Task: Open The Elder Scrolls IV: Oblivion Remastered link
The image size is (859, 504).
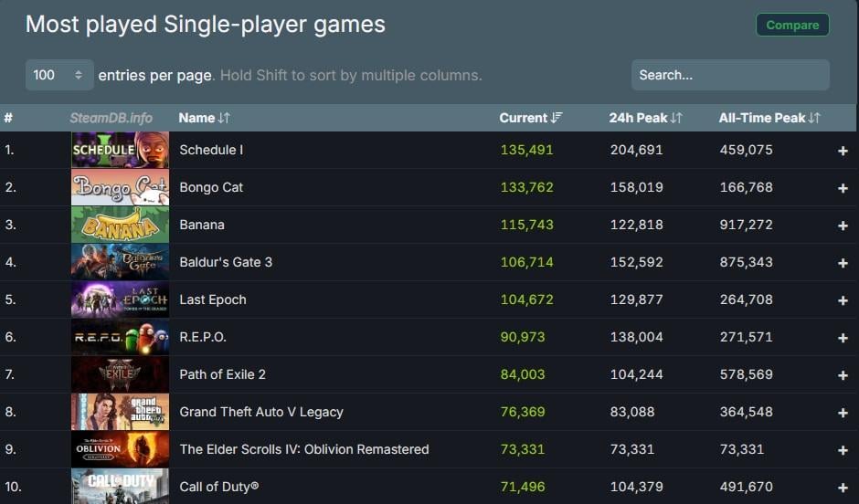Action: point(303,449)
